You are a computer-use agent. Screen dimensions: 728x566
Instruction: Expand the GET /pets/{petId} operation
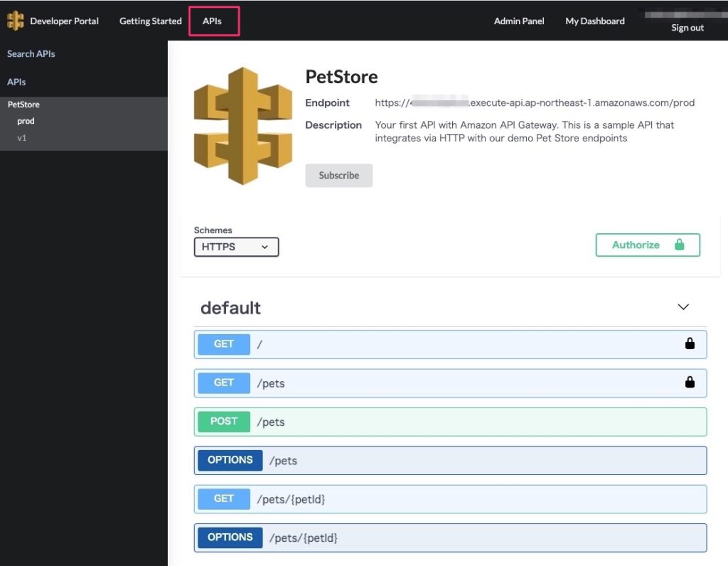450,499
